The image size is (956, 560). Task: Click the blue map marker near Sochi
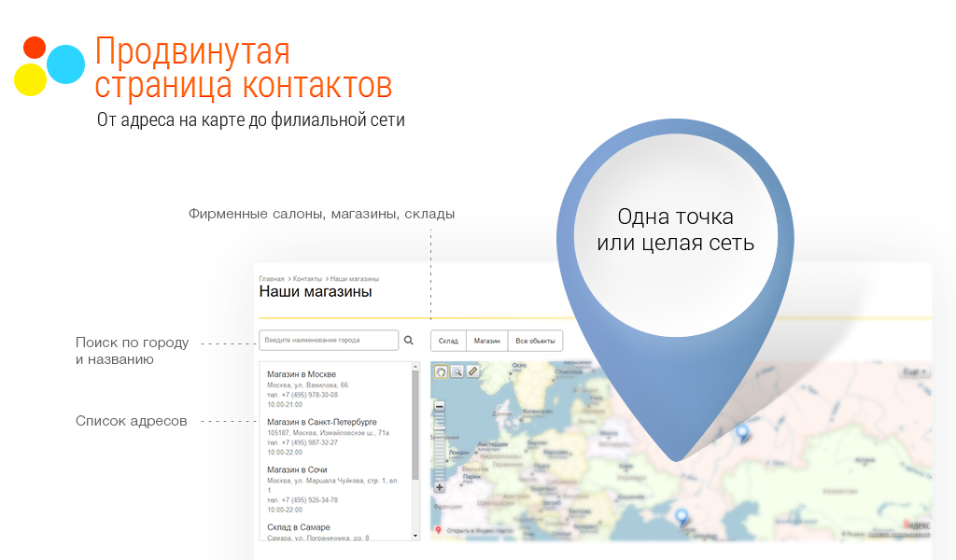pyautogui.click(x=682, y=518)
